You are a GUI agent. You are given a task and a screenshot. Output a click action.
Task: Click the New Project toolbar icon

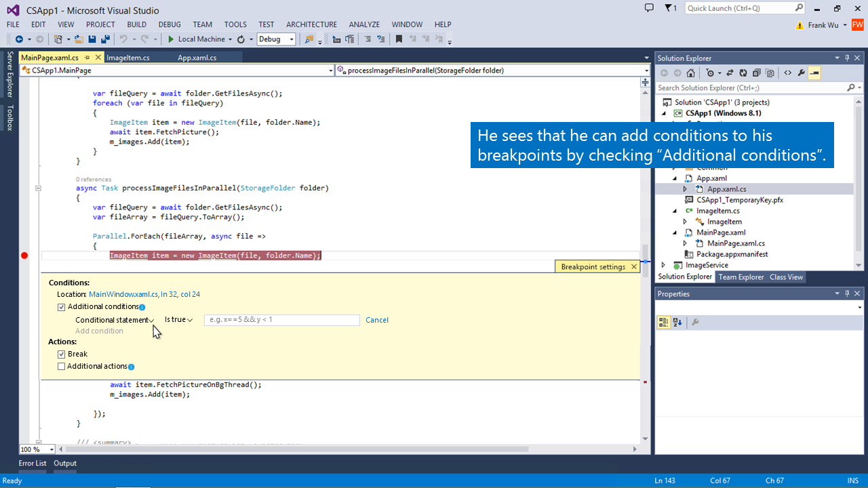[x=58, y=39]
